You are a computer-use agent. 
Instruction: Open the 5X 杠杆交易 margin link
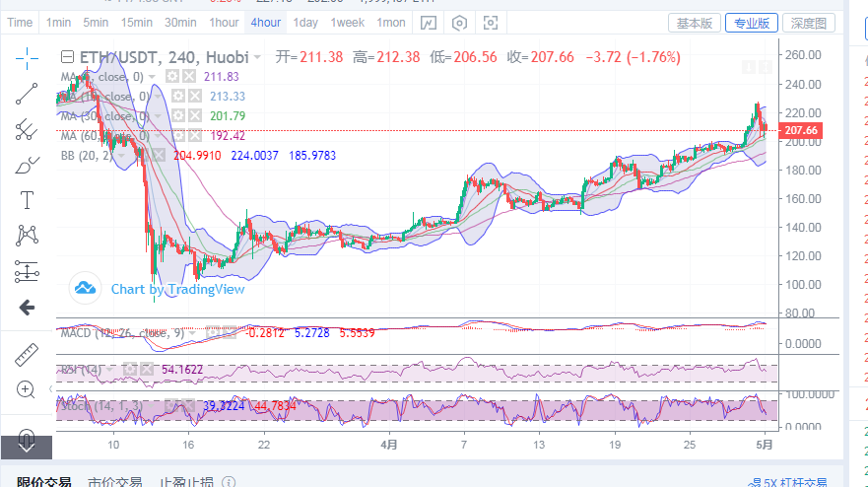787,483
